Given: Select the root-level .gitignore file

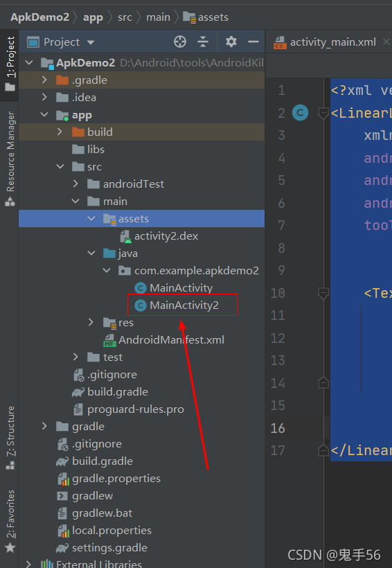Looking at the screenshot, I should coord(97,444).
